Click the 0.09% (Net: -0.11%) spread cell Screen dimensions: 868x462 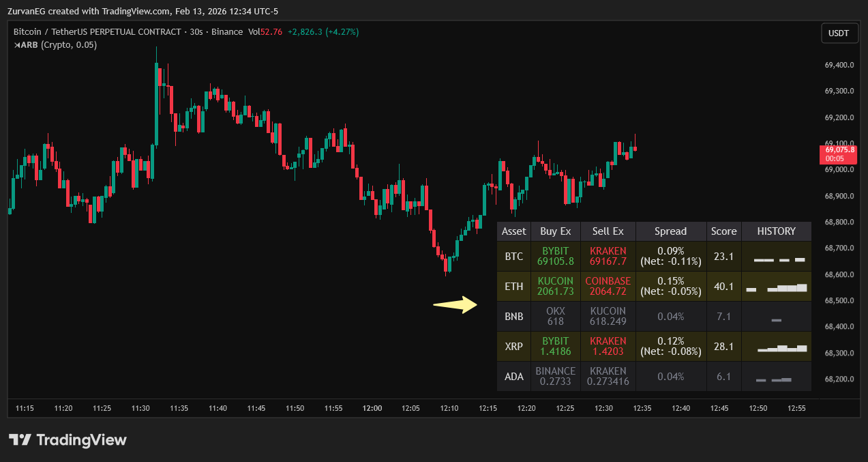point(671,257)
